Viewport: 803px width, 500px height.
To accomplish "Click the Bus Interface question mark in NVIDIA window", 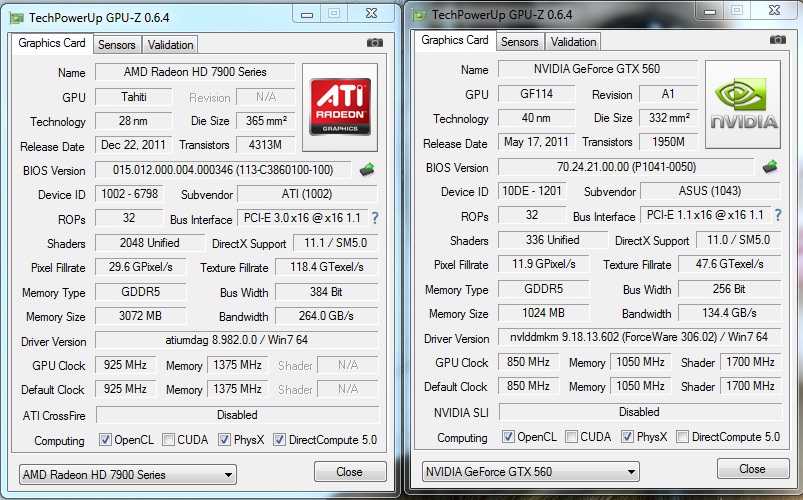I will click(778, 215).
